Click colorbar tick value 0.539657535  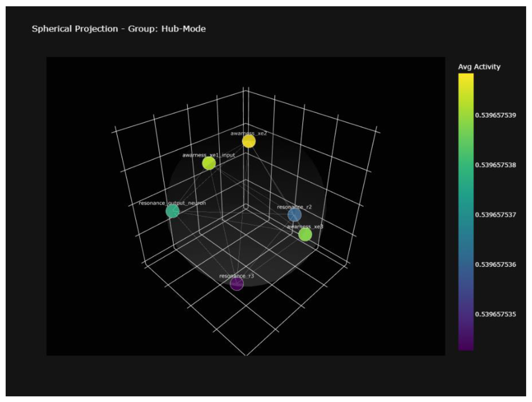(495, 314)
